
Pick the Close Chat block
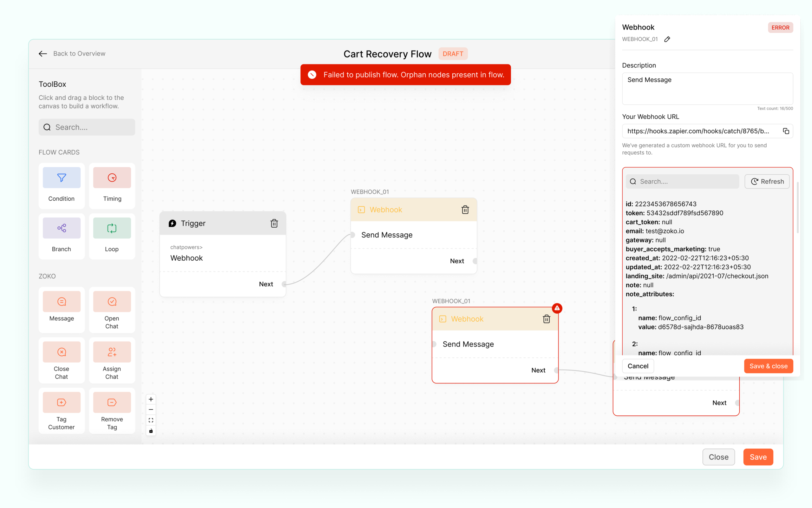click(x=62, y=360)
